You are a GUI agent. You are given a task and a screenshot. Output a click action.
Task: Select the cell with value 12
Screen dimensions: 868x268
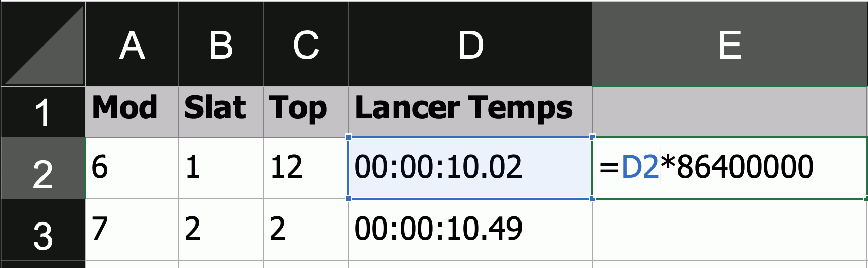click(x=306, y=168)
